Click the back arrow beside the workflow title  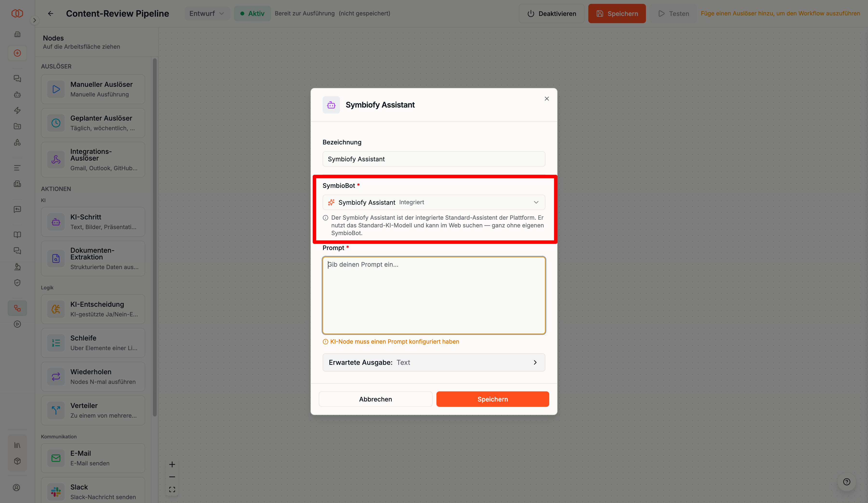point(51,14)
